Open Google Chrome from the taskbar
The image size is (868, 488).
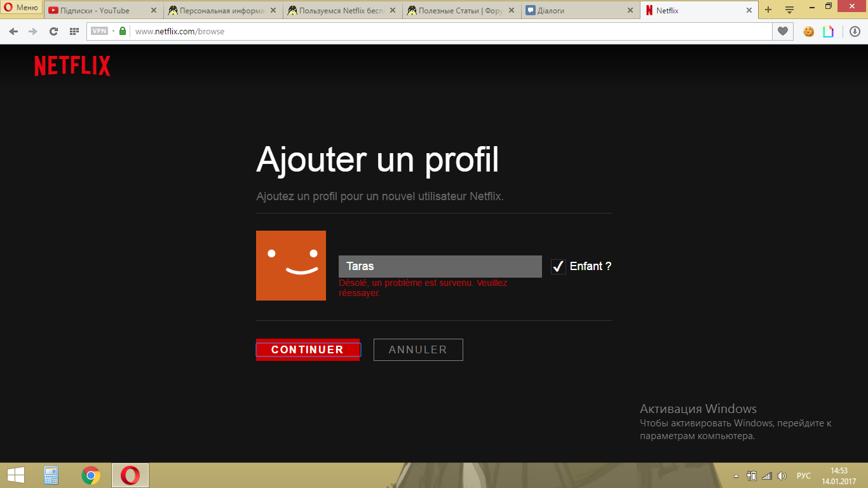(x=91, y=475)
